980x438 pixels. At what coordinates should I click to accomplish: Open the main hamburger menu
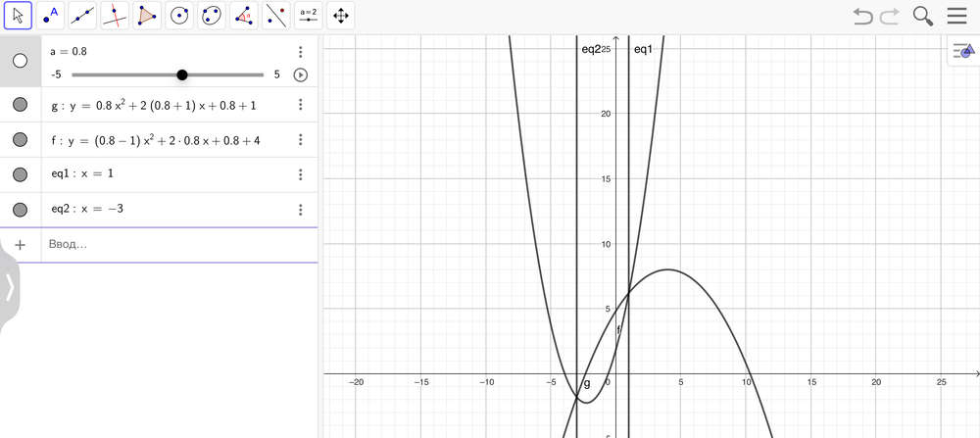[x=956, y=16]
